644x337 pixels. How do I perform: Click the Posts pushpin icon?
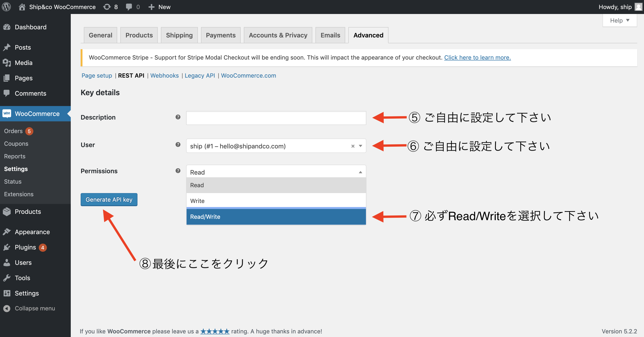tap(7, 47)
